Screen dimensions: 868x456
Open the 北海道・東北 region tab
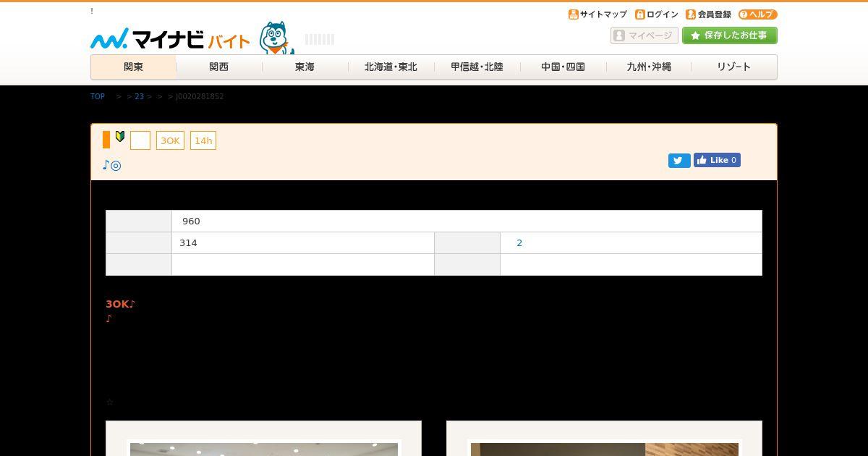click(x=391, y=67)
